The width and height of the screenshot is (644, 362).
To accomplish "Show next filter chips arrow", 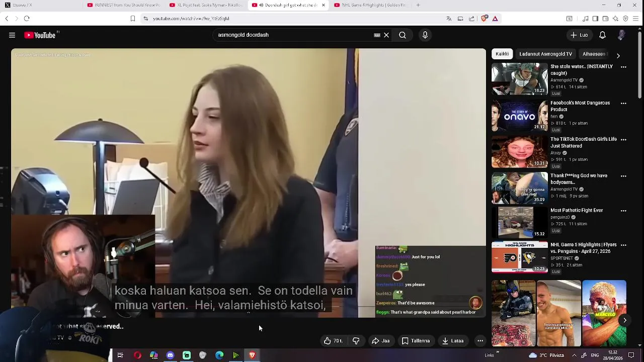I will [x=618, y=55].
